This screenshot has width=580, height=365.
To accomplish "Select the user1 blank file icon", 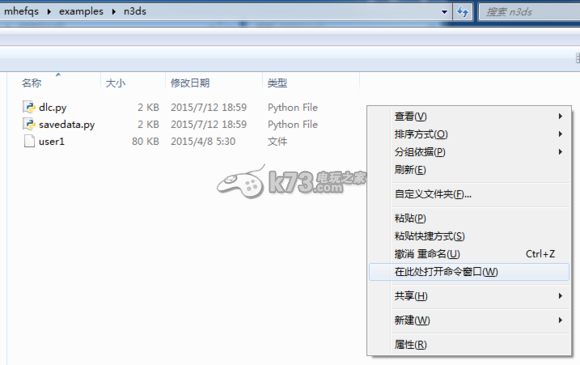I will coord(29,141).
